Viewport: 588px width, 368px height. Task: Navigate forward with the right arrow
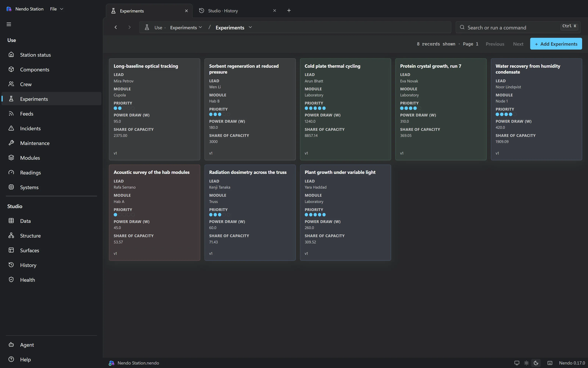point(130,27)
